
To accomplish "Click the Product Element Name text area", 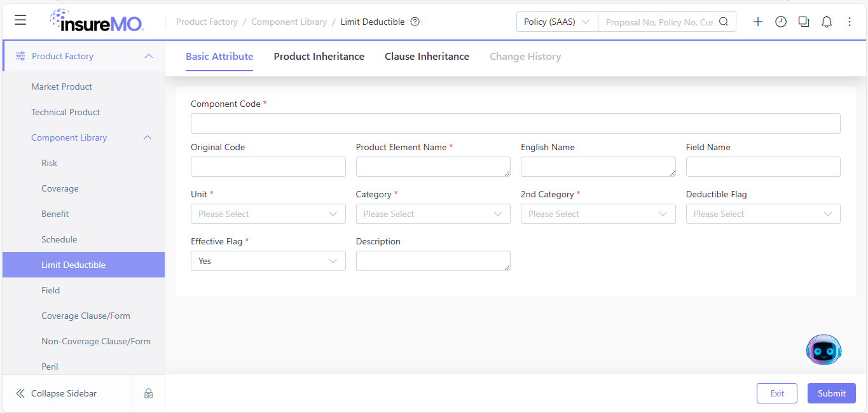I will click(433, 167).
